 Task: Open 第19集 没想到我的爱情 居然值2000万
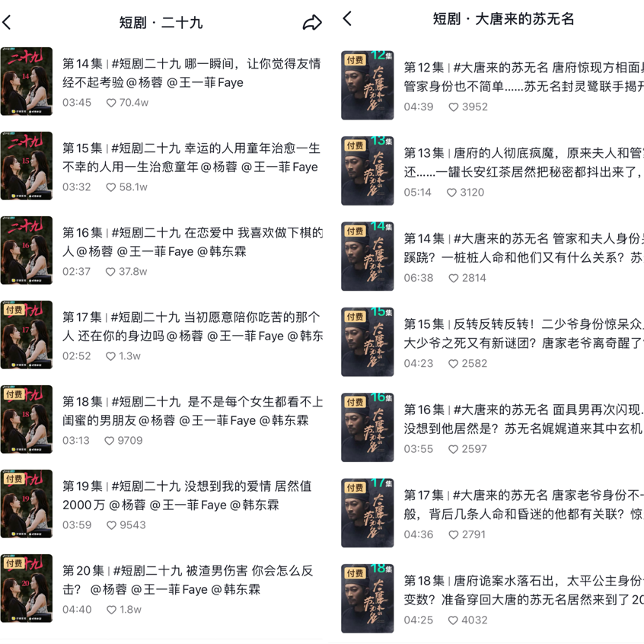pos(187,496)
